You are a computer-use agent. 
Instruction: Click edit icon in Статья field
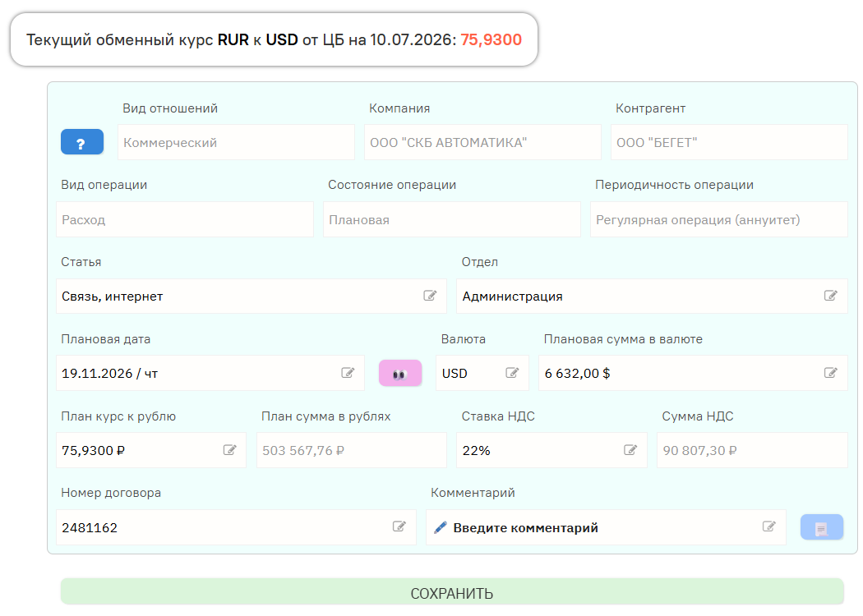click(x=430, y=296)
